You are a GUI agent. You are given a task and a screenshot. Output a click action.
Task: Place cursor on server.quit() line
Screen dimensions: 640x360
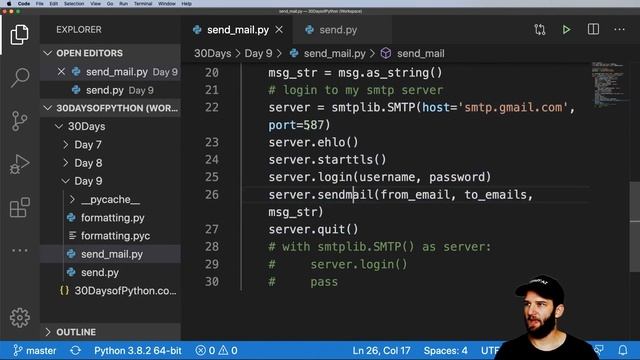pyautogui.click(x=313, y=229)
